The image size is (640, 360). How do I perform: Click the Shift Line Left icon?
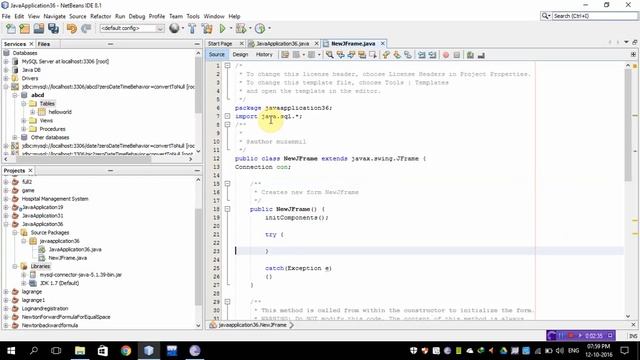click(x=422, y=55)
